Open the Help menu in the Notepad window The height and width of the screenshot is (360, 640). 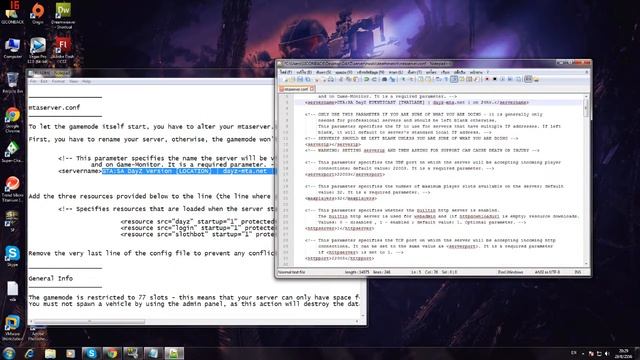pyautogui.click(x=86, y=81)
